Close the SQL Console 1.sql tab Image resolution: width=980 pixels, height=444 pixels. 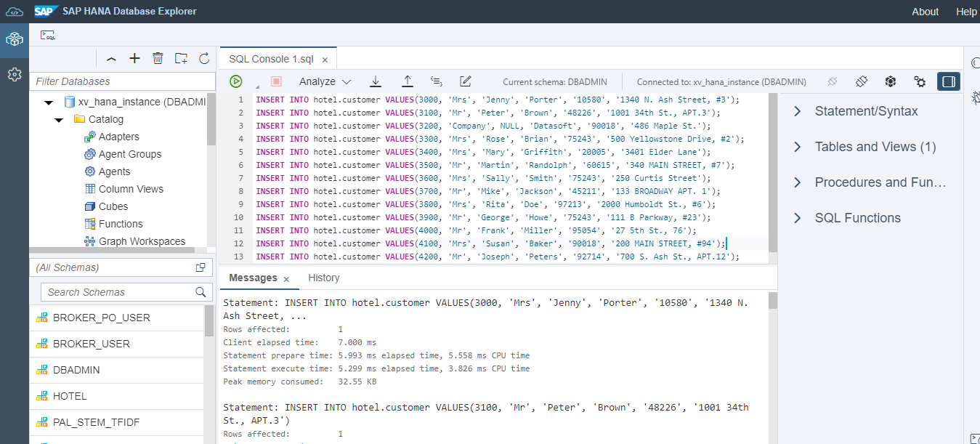[x=325, y=60]
